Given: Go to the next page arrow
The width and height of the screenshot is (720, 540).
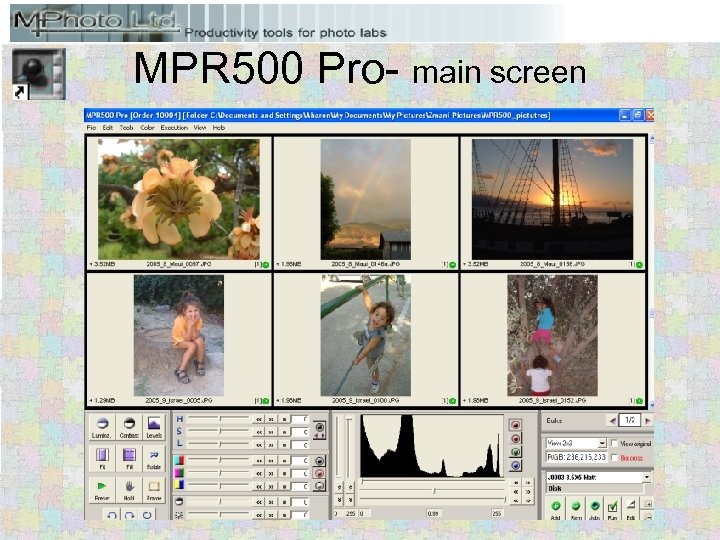Looking at the screenshot, I should (647, 420).
